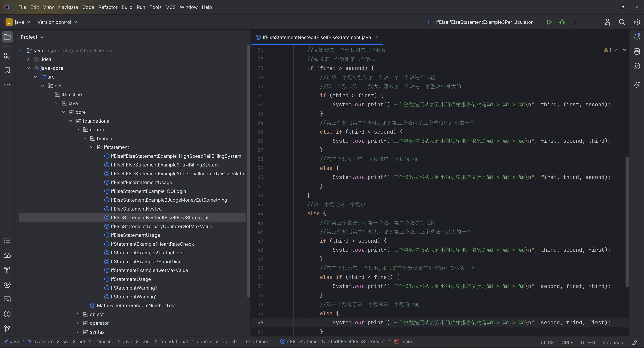Open the TODO list tool window
This screenshot has height=348, width=644.
(7, 241)
